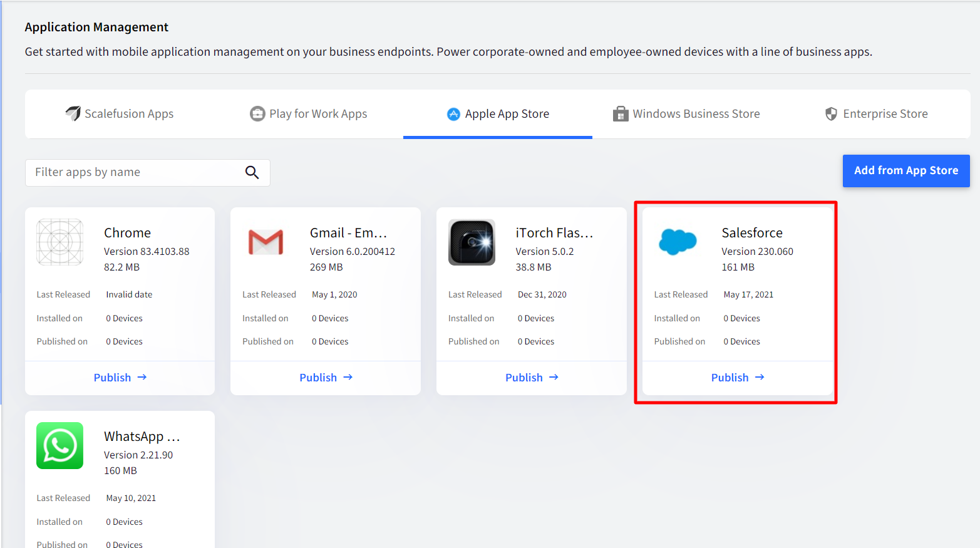Click the WhatsApp app icon
Screen dimensions: 980x548
pyautogui.click(x=60, y=445)
